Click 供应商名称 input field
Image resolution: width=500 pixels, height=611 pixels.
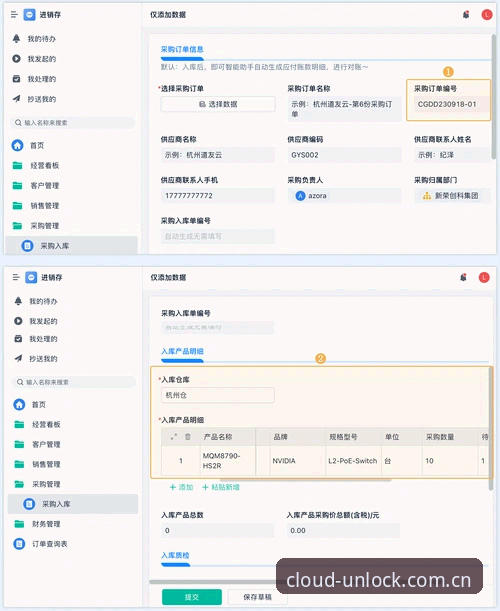tap(217, 155)
